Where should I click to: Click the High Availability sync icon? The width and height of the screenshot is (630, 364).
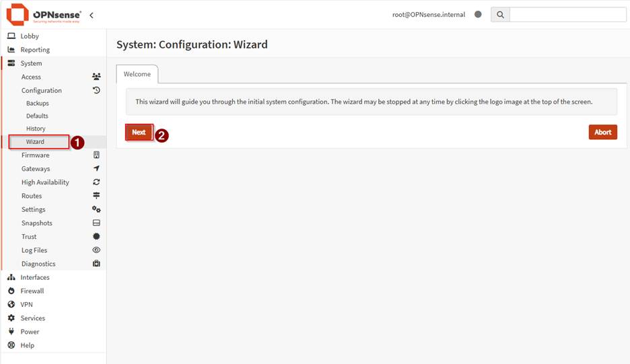pyautogui.click(x=96, y=182)
